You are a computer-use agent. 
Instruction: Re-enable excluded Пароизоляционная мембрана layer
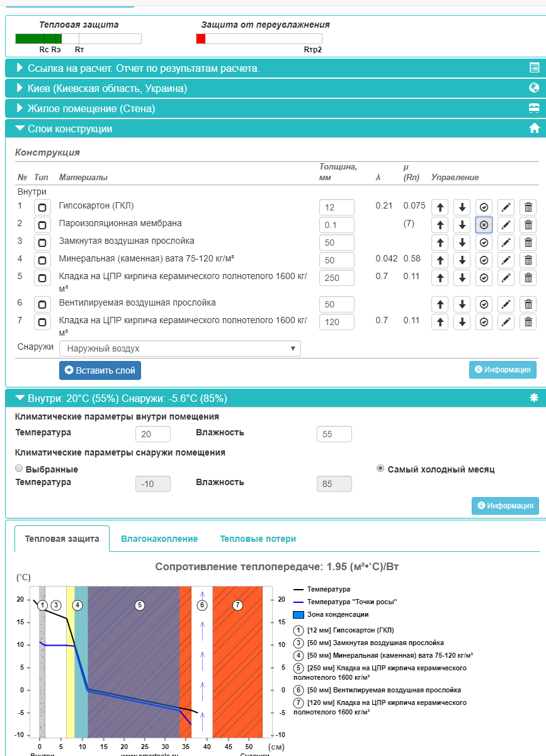tap(484, 224)
